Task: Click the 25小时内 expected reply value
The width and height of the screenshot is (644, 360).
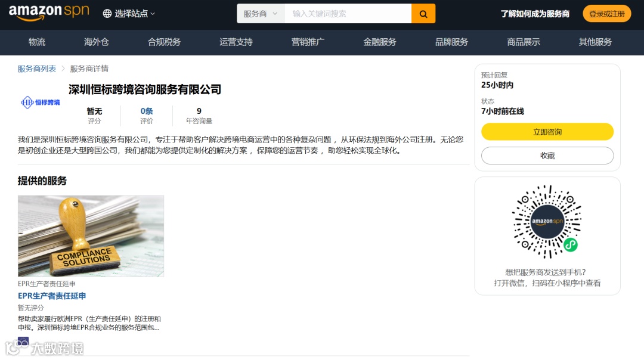Action: coord(497,85)
